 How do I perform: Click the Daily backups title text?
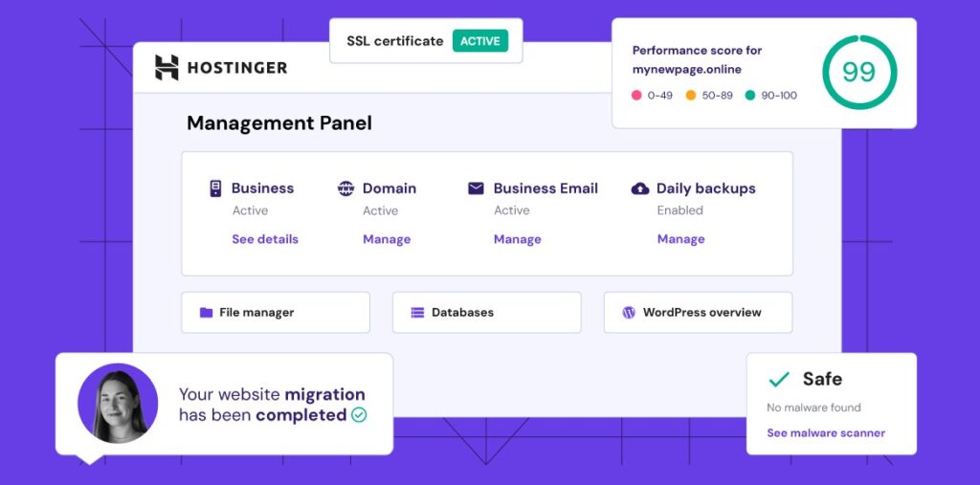click(x=706, y=188)
